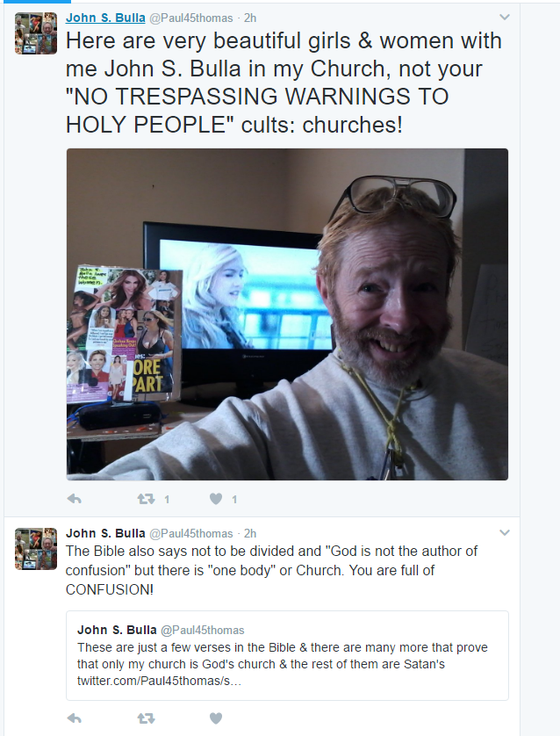Open the second tweet's profile avatar
The width and height of the screenshot is (560, 736).
coord(36,549)
